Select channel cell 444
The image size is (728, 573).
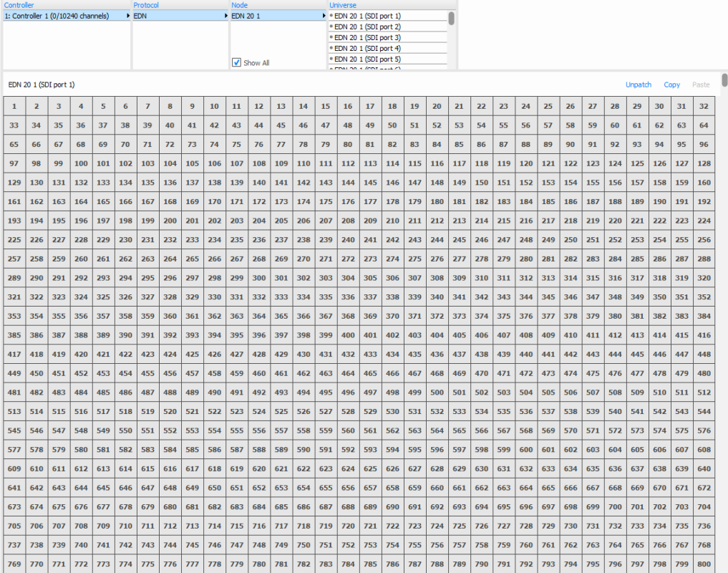615,354
